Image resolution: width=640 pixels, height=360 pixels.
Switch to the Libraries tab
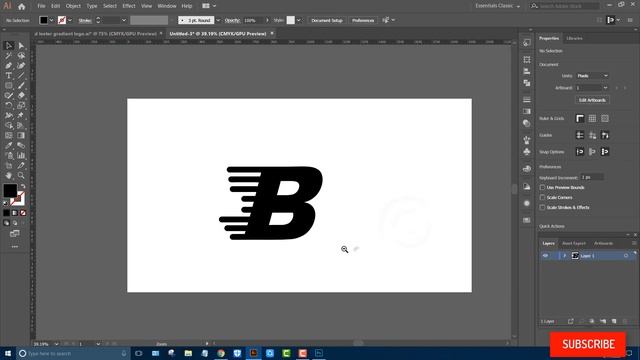tap(574, 38)
